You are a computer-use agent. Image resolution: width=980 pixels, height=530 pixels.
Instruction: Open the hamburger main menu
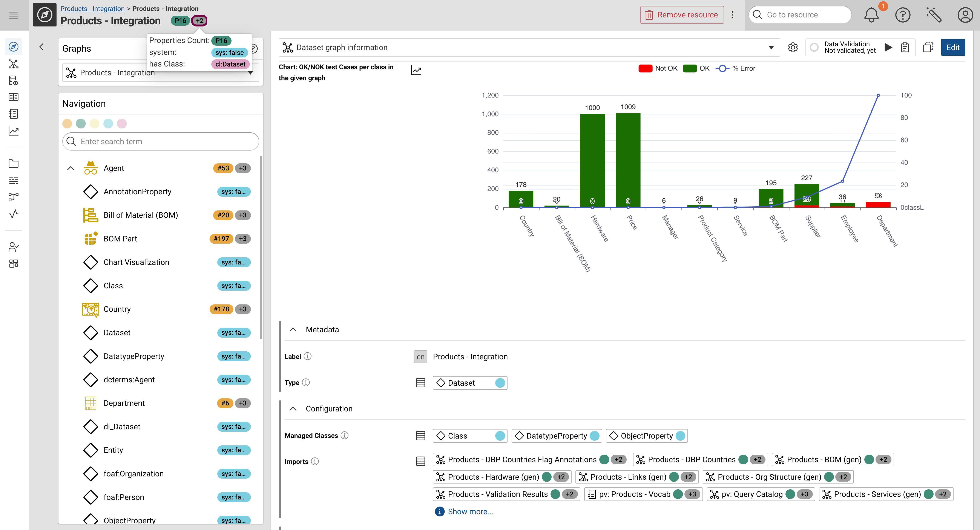click(x=14, y=15)
